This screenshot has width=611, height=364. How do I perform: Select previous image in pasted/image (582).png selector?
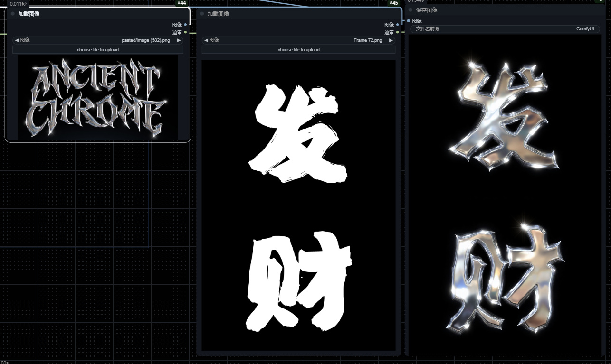coord(17,40)
